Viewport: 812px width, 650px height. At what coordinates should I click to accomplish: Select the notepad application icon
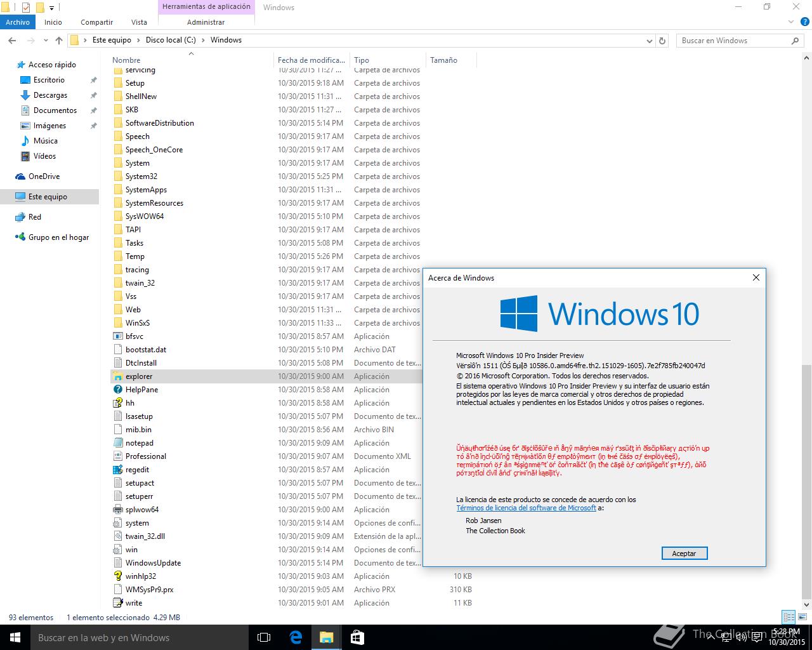(117, 443)
